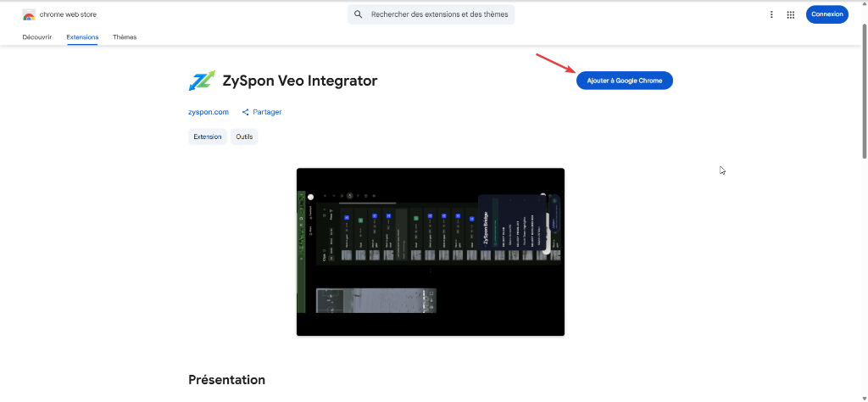Viewport: 868px width, 402px height.
Task: Open the three-dot more options menu
Action: pos(771,15)
